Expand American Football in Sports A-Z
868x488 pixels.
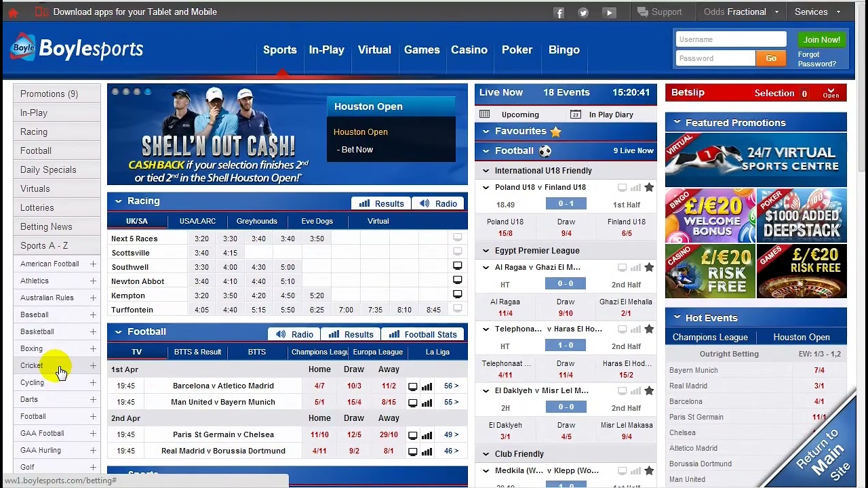click(x=93, y=264)
